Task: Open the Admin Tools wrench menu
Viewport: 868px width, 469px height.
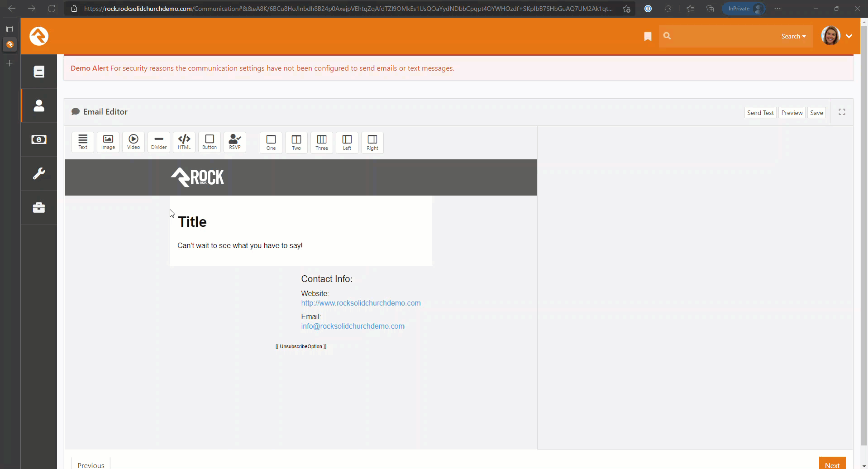Action: pos(39,173)
